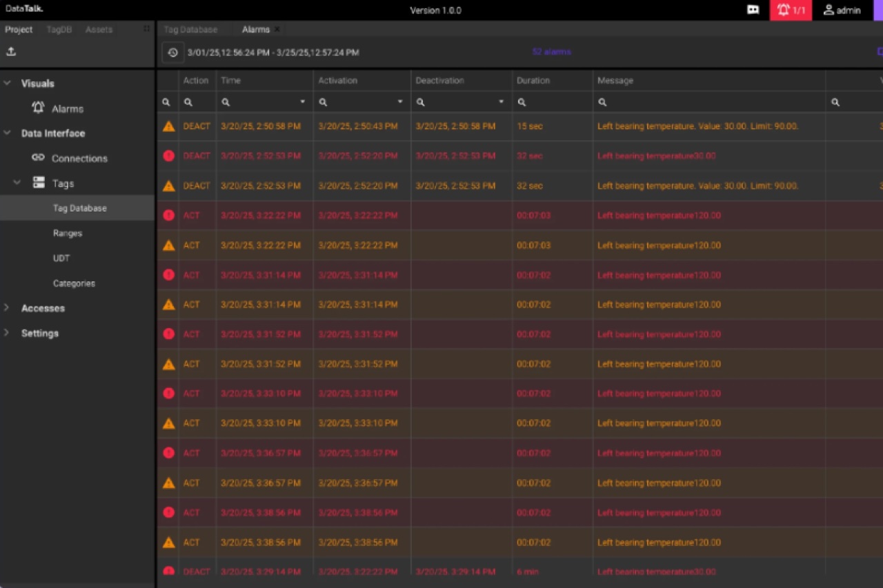Open the admin user account menu

[842, 10]
